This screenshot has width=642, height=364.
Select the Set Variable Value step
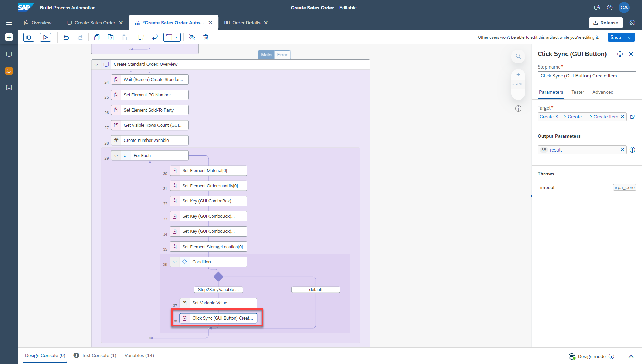point(218,303)
